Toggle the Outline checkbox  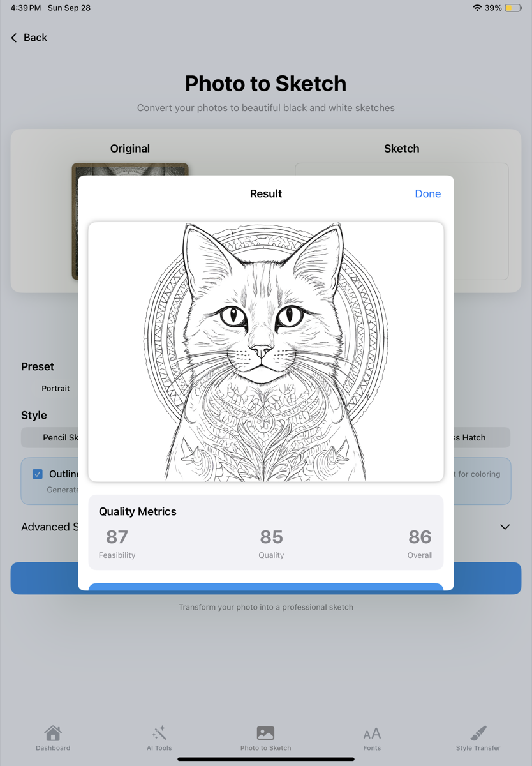pos(38,474)
